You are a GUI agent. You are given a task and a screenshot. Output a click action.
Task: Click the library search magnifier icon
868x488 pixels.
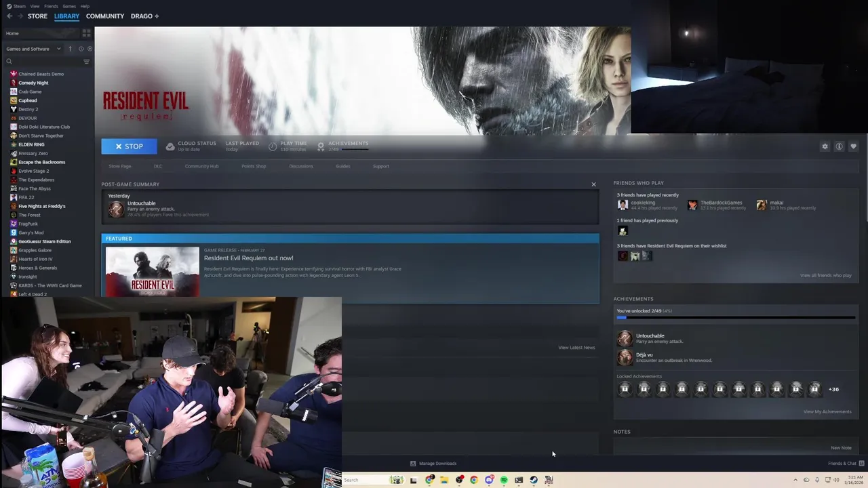click(x=9, y=62)
